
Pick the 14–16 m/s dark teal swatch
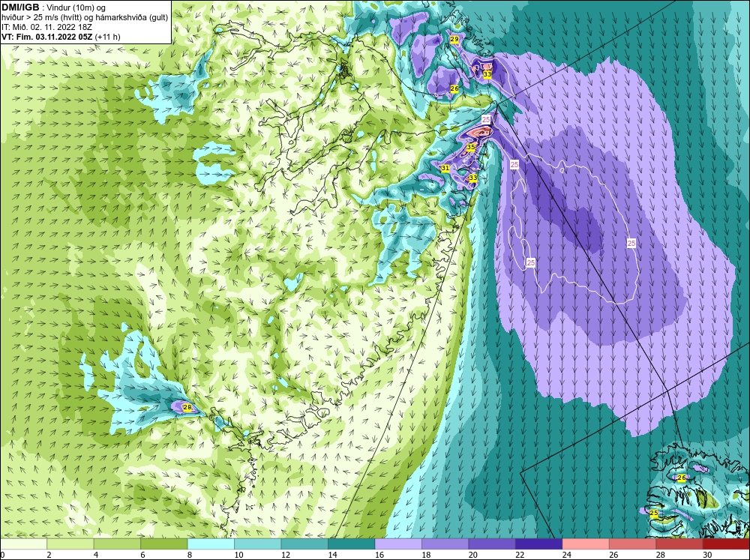[x=352, y=544]
